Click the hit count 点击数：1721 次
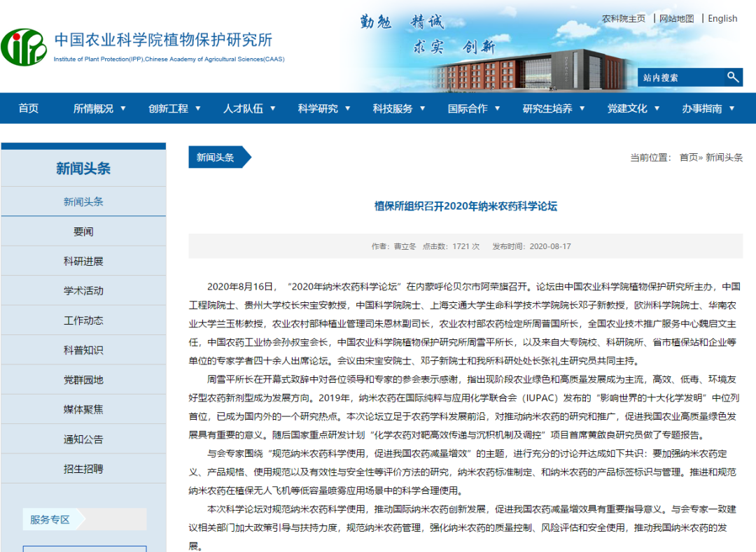The height and width of the screenshot is (552, 756). 451,247
